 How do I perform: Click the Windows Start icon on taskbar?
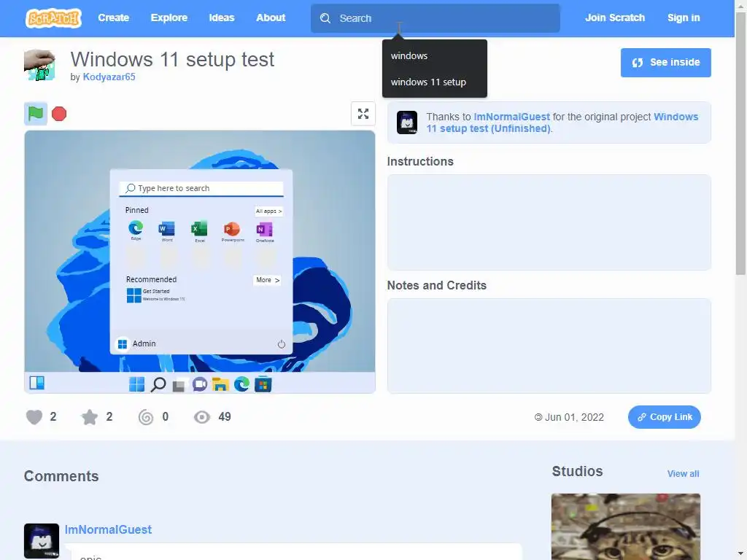pos(136,384)
